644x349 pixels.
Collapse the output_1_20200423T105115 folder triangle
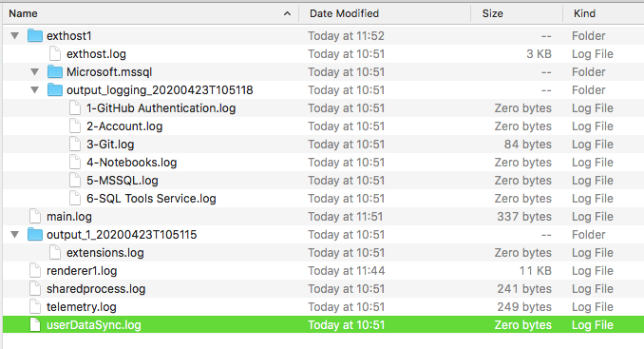pos(15,235)
